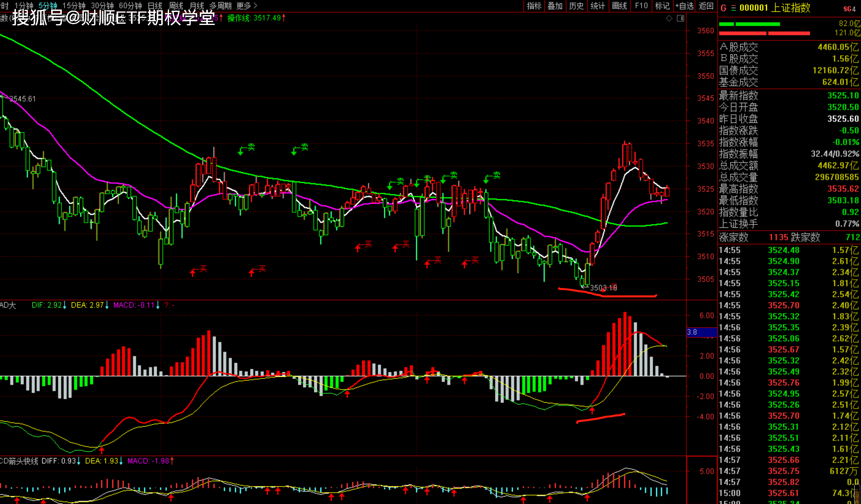Expand the 更多 periods dropdown
Image resolution: width=861 pixels, height=504 pixels.
pyautogui.click(x=246, y=6)
